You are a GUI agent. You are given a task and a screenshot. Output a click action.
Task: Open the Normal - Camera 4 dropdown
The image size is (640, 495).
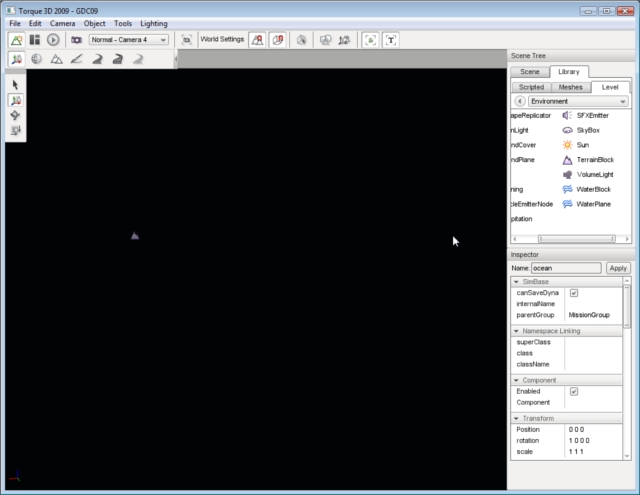point(129,40)
